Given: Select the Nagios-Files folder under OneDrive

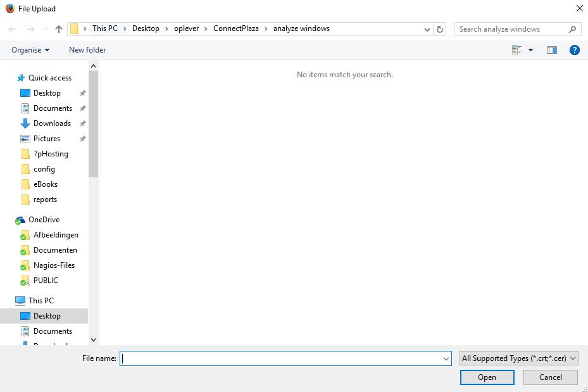Looking at the screenshot, I should (54, 265).
